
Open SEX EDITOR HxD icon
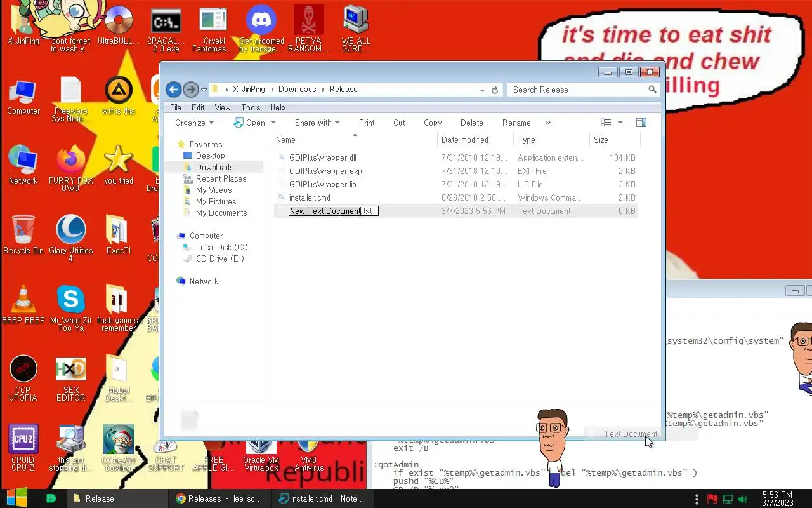tap(71, 378)
